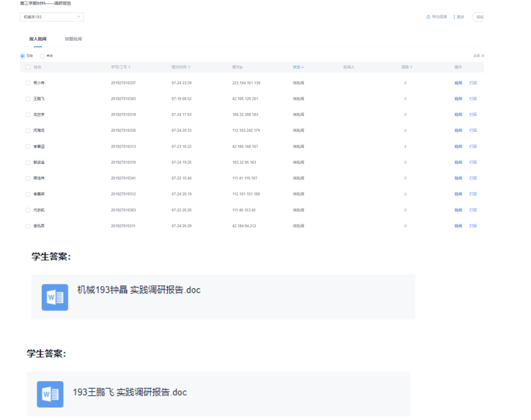Image resolution: width=531 pixels, height=420 pixels.
Task: Open file 机械193钟晶 实践调研报告.doc
Action: [x=138, y=290]
